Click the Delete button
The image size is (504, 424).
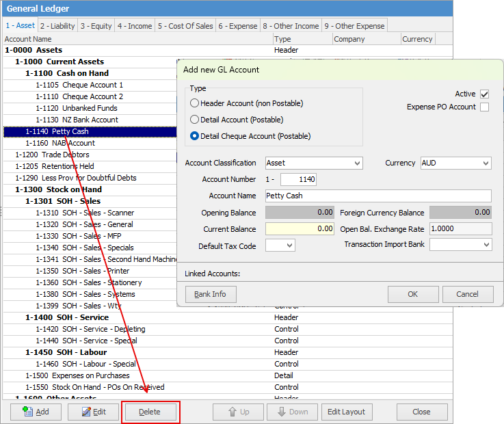coord(150,412)
